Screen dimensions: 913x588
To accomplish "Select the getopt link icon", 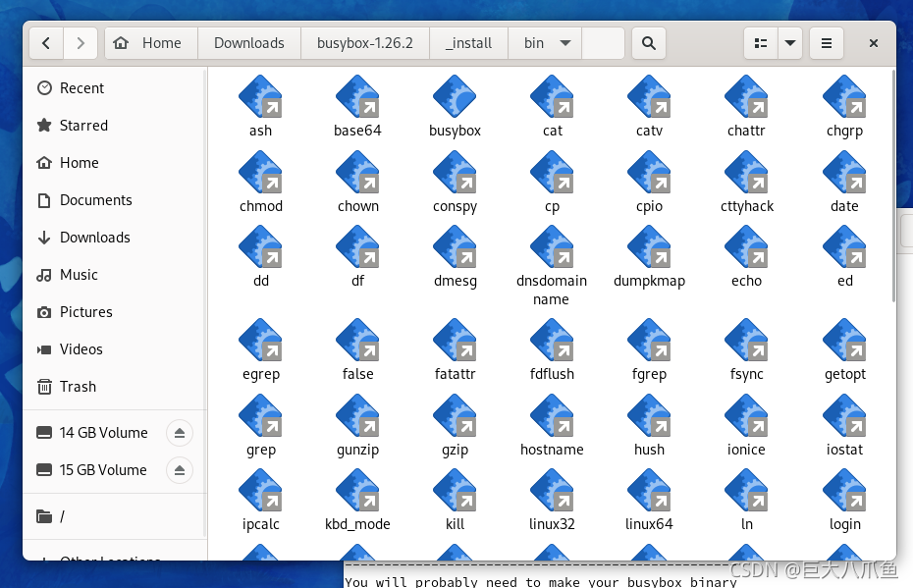I will [x=844, y=340].
